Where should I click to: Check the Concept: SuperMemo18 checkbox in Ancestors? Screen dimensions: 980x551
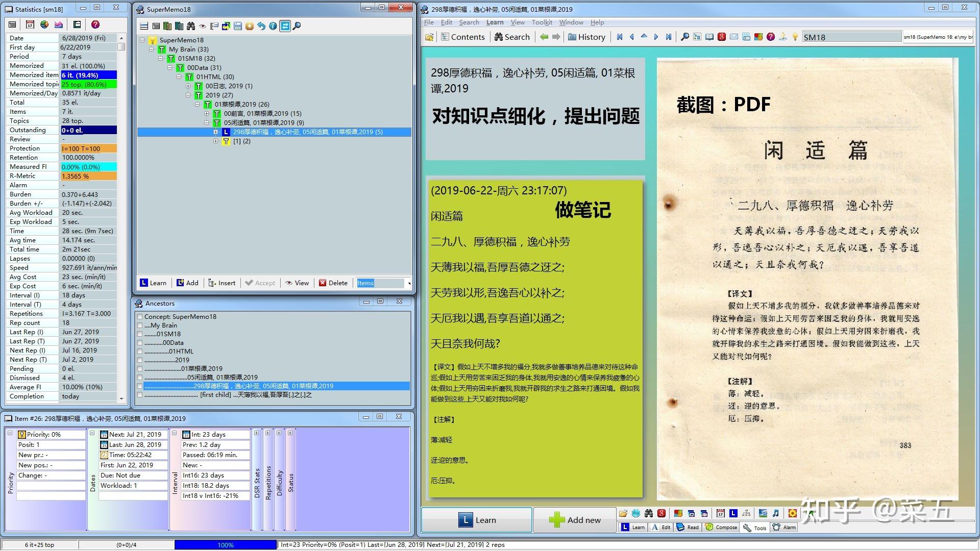coord(139,316)
